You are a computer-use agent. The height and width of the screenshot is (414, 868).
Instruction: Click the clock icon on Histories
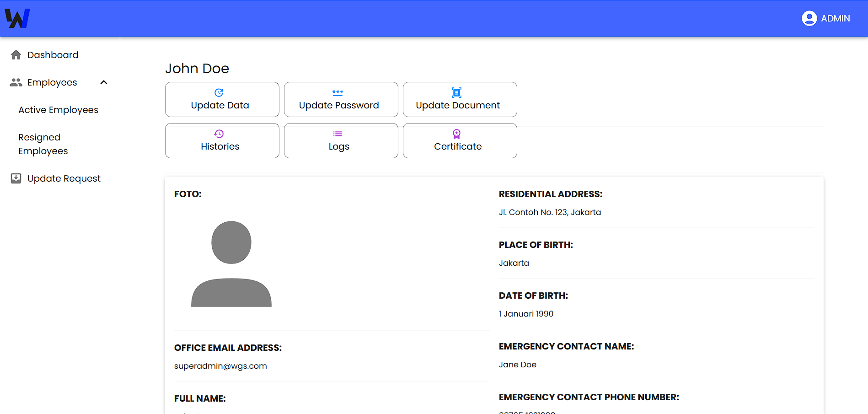219,134
